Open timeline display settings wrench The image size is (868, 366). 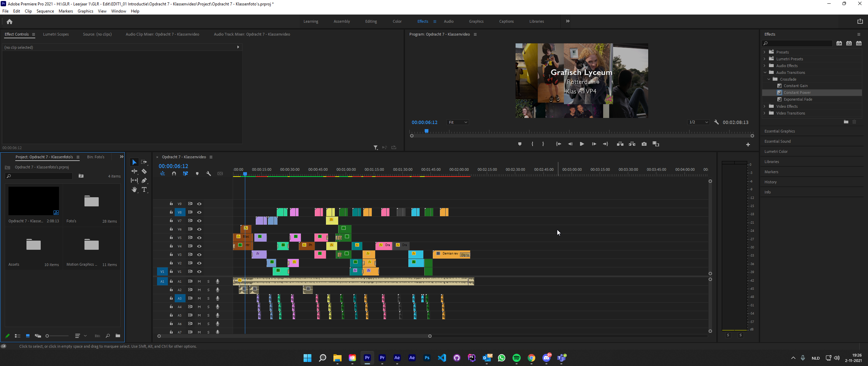point(209,174)
